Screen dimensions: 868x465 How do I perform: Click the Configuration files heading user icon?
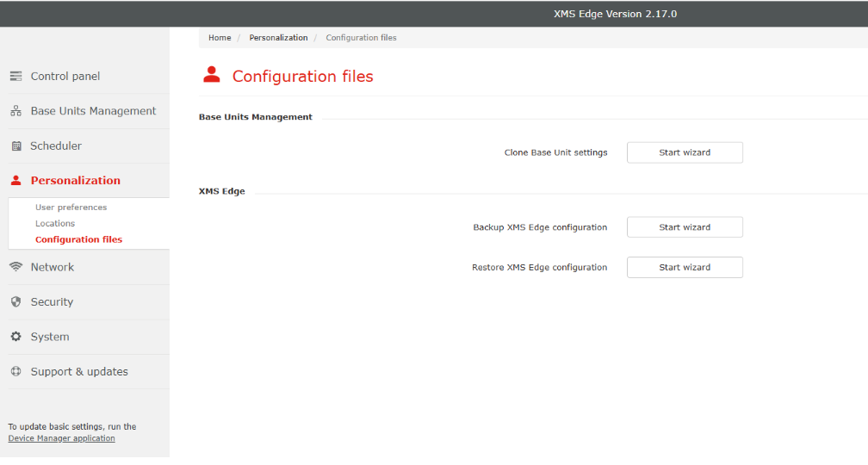click(212, 75)
